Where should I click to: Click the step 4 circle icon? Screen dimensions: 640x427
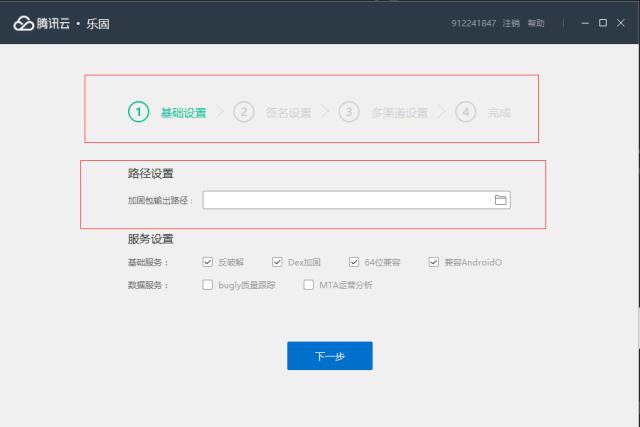point(466,112)
